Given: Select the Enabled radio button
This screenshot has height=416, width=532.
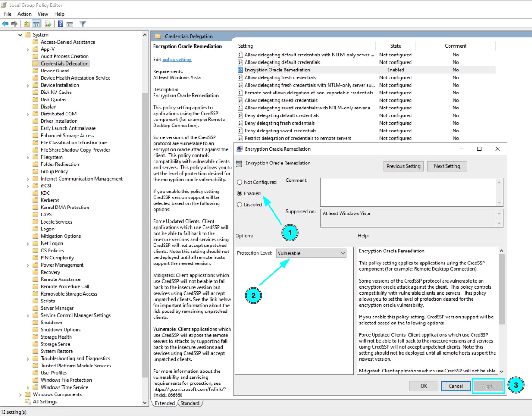Looking at the screenshot, I should coord(240,193).
